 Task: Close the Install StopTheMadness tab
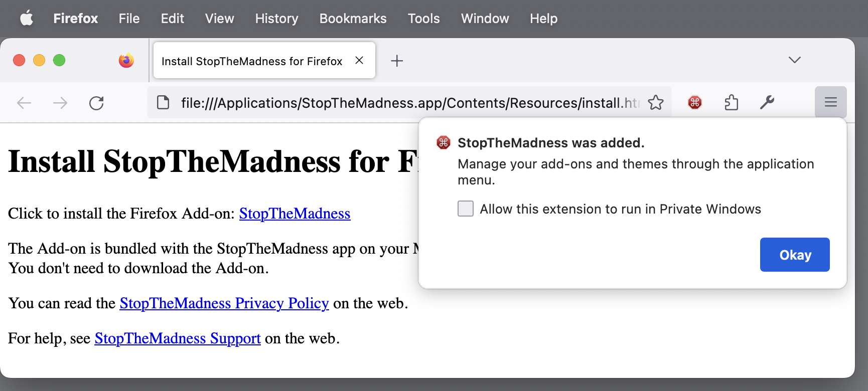(x=359, y=61)
